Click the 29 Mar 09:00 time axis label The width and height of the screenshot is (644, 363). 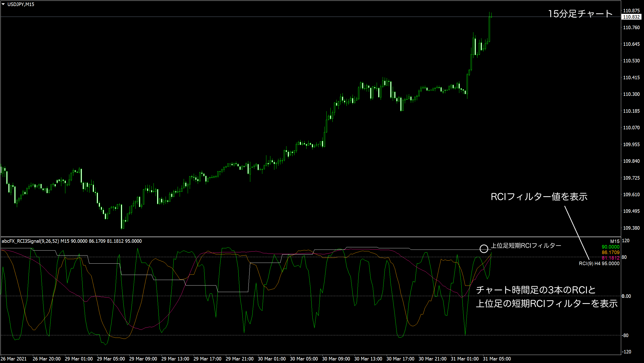coord(143,359)
